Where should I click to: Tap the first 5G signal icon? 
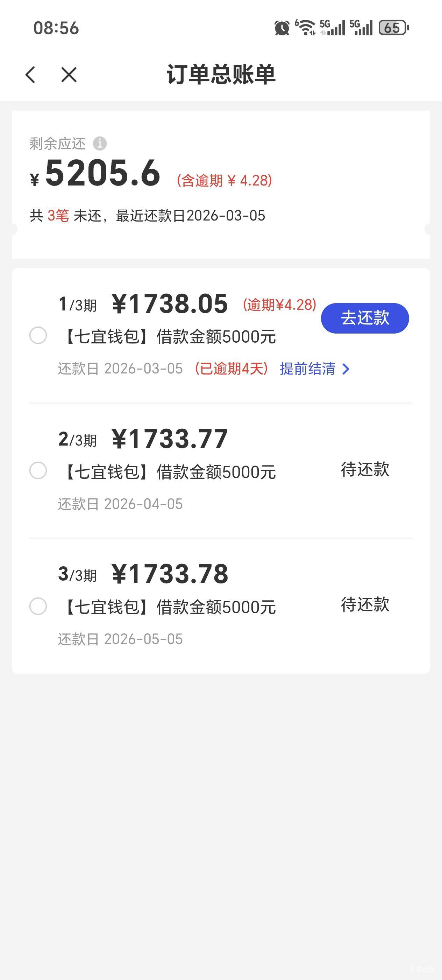pos(333,28)
